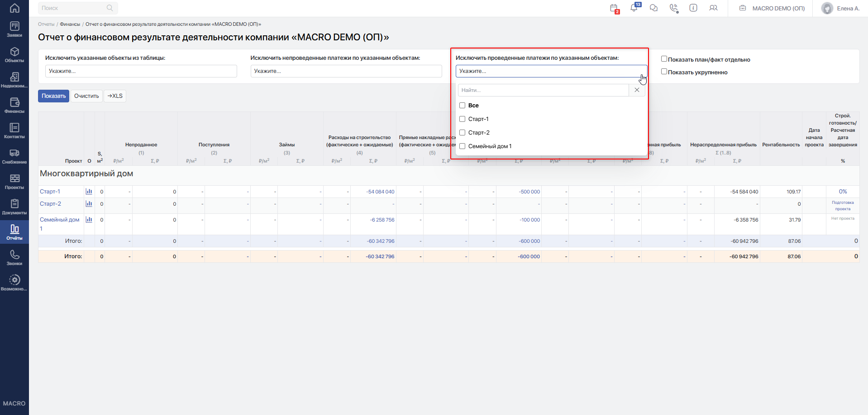Export report with →XLS button
This screenshot has height=415, width=868.
[115, 96]
